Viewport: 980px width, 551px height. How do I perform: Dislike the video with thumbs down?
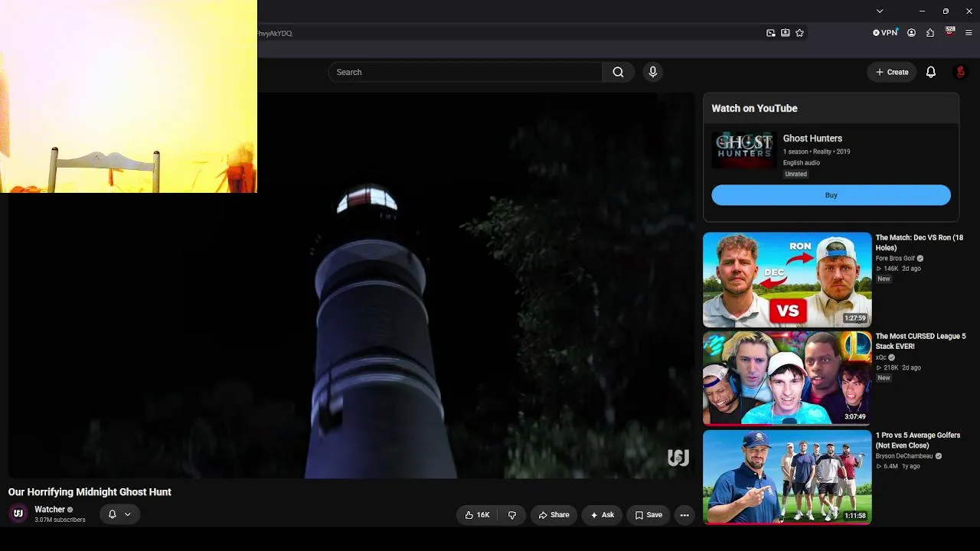tap(512, 515)
